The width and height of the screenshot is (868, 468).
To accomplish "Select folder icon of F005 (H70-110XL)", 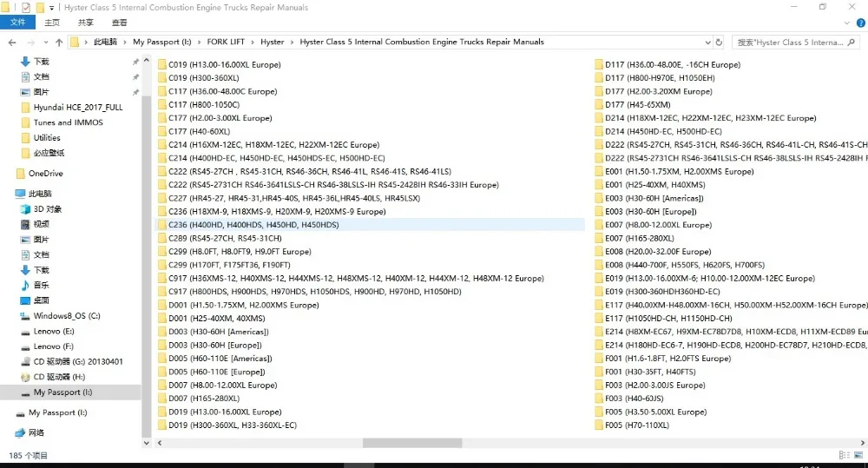I will [598, 425].
